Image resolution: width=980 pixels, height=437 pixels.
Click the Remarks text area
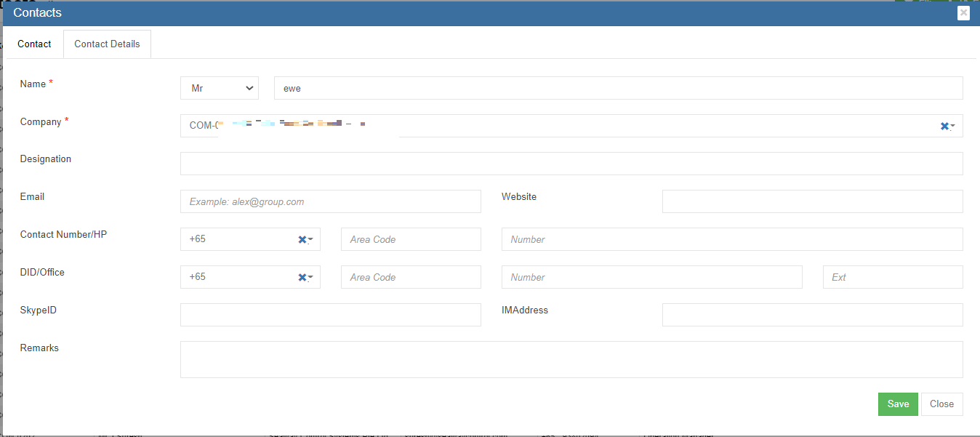[x=571, y=359]
